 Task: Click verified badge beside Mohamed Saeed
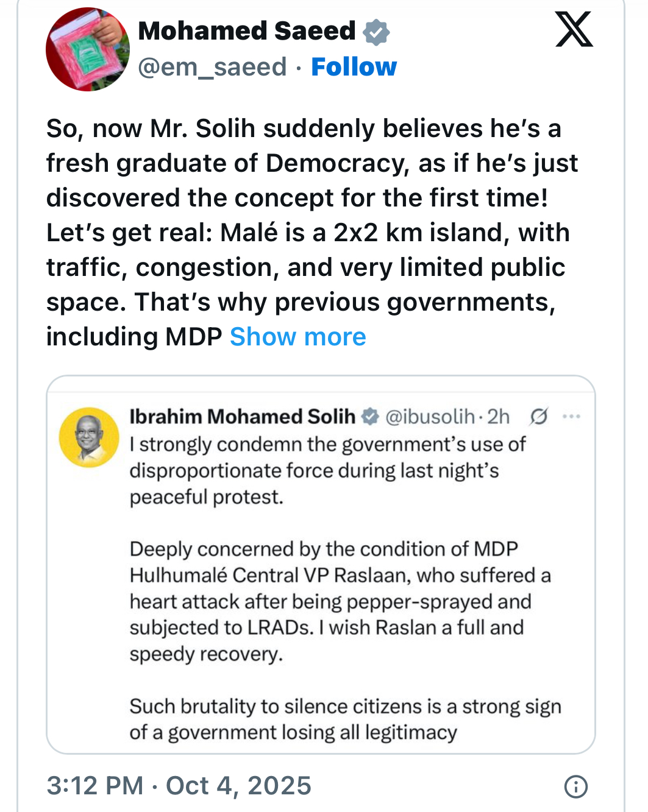[376, 32]
